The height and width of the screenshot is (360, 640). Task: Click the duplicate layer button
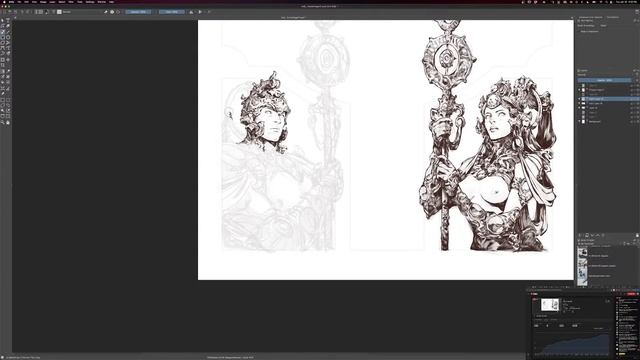pyautogui.click(x=587, y=235)
